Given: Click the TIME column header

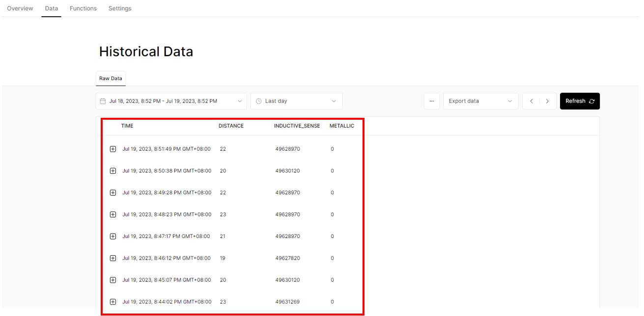Looking at the screenshot, I should pyautogui.click(x=127, y=126).
